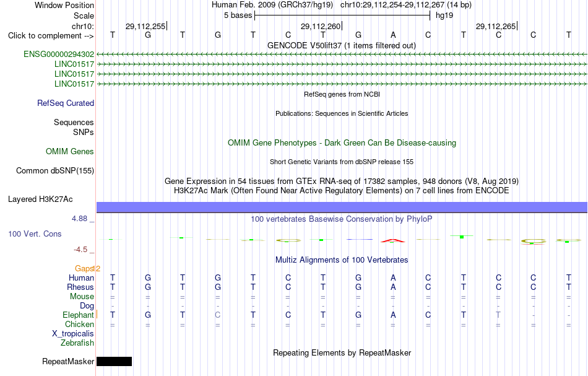Click the OMIM Gene Phenotypes title text
588x376 pixels.
342,143
